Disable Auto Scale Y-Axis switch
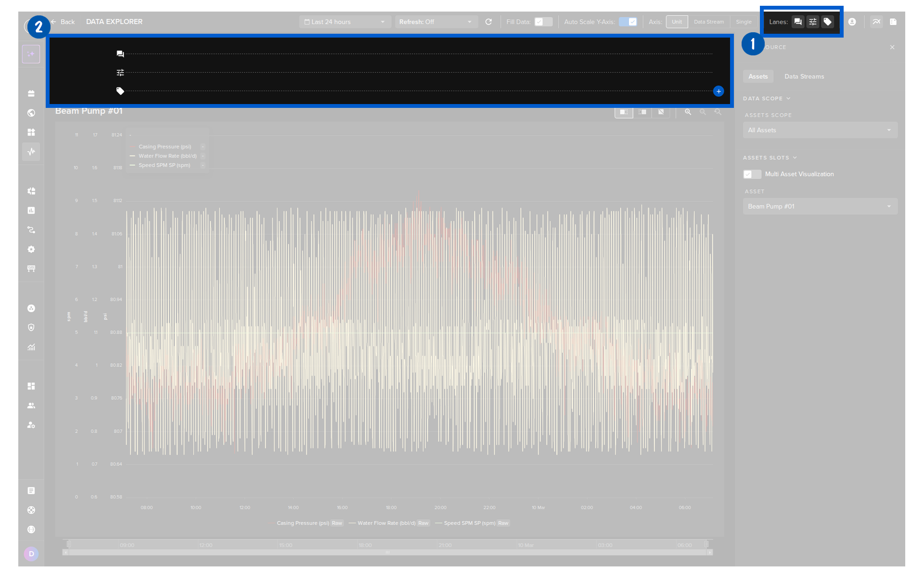924x578 pixels. (628, 22)
